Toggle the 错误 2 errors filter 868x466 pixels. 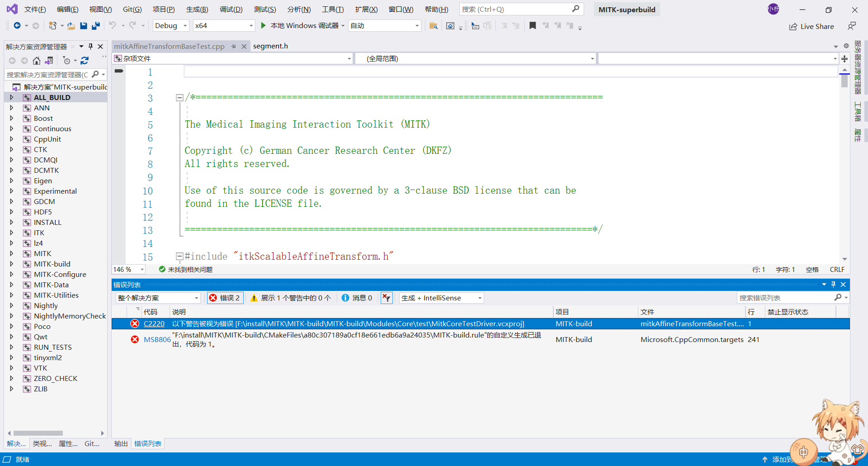[x=225, y=298]
